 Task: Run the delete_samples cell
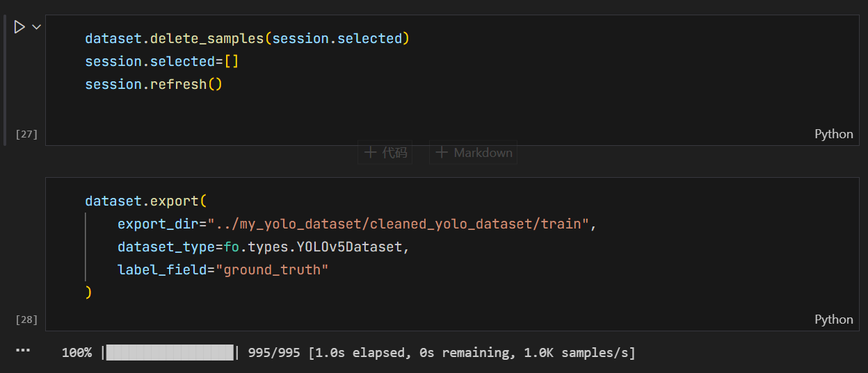pos(19,27)
